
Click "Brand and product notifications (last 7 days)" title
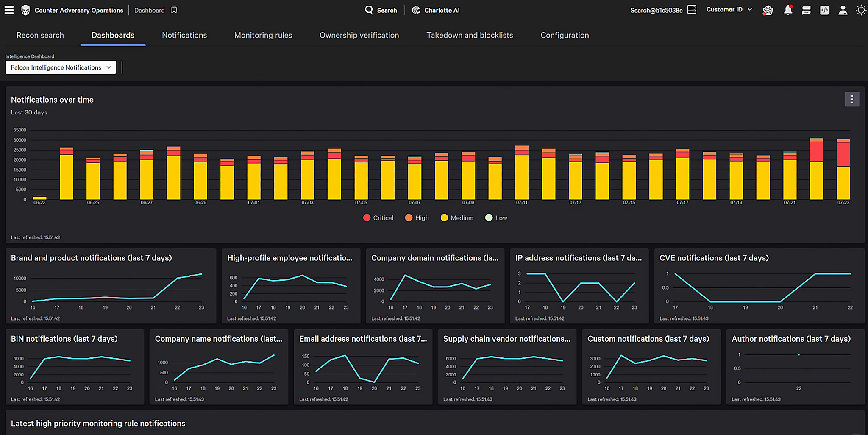(92, 258)
